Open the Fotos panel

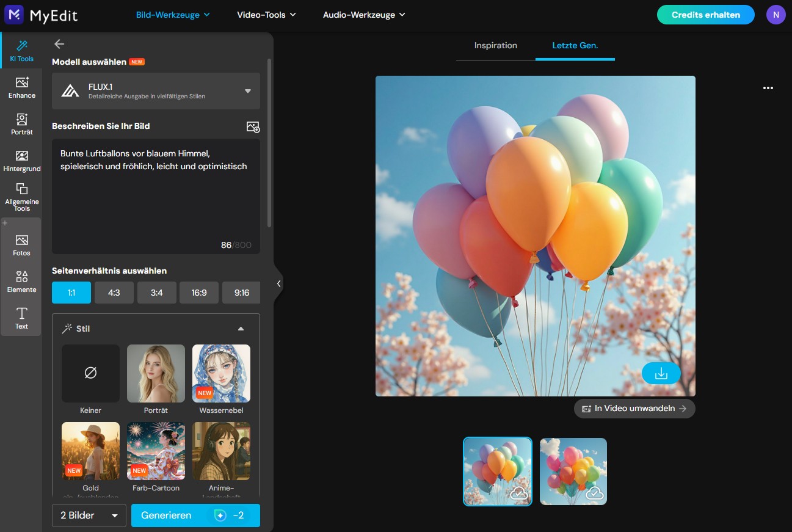[21, 245]
